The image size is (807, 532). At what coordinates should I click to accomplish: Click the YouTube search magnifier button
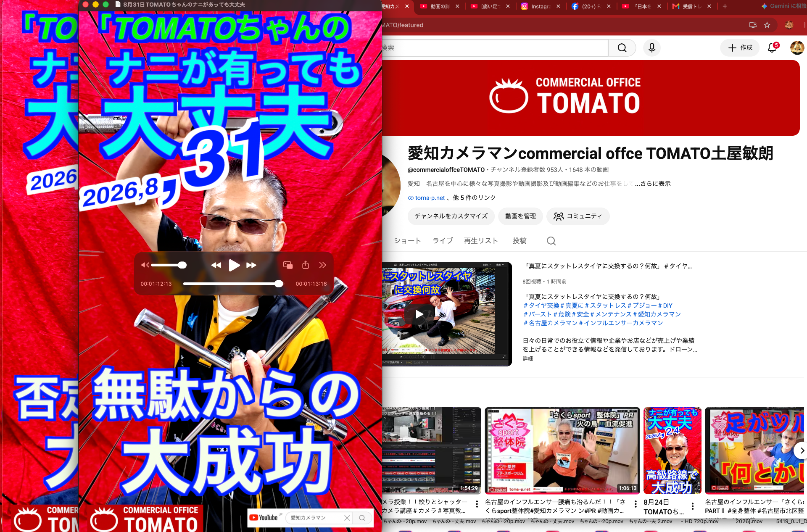click(622, 48)
